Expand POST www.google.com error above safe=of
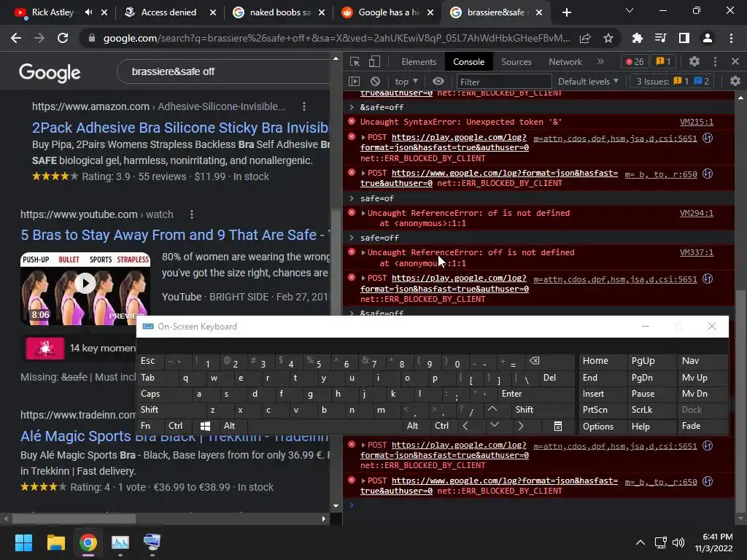The height and width of the screenshot is (560, 747). pyautogui.click(x=363, y=173)
